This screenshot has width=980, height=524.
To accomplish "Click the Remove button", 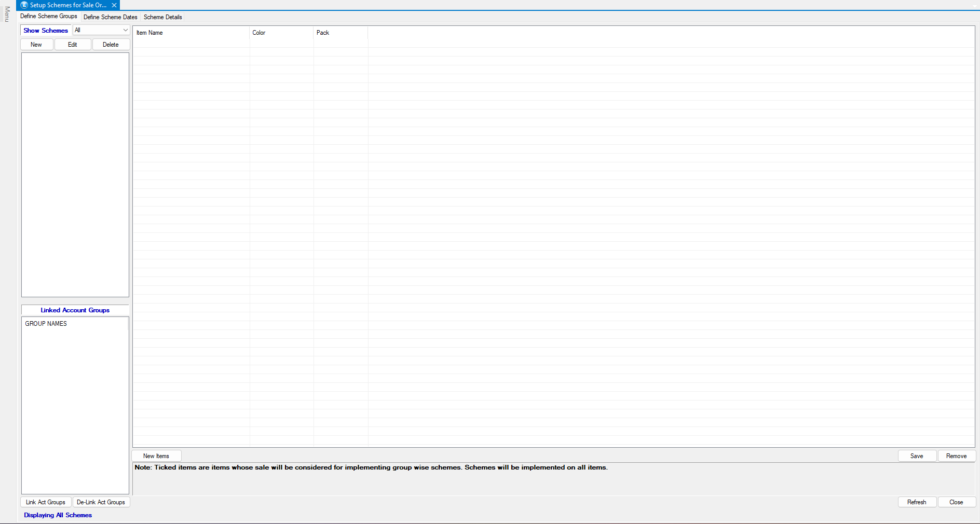I will tap(956, 456).
